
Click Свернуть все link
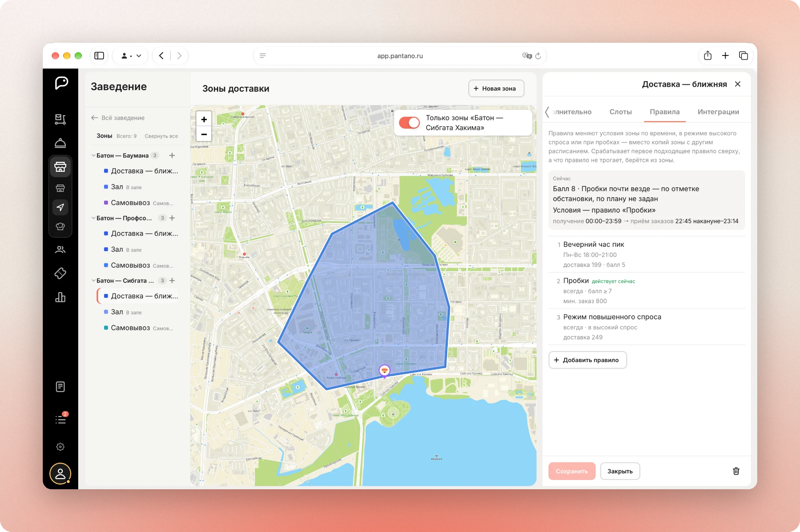click(x=161, y=136)
